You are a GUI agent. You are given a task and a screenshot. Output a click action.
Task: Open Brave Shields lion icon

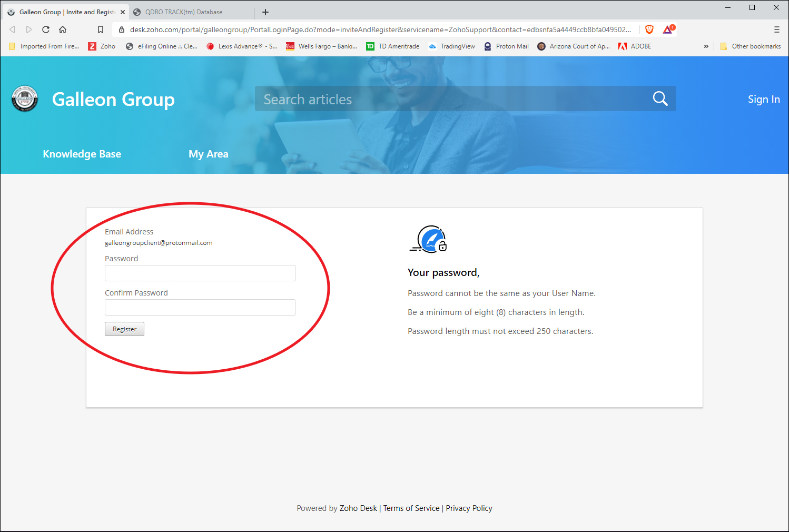click(x=649, y=29)
